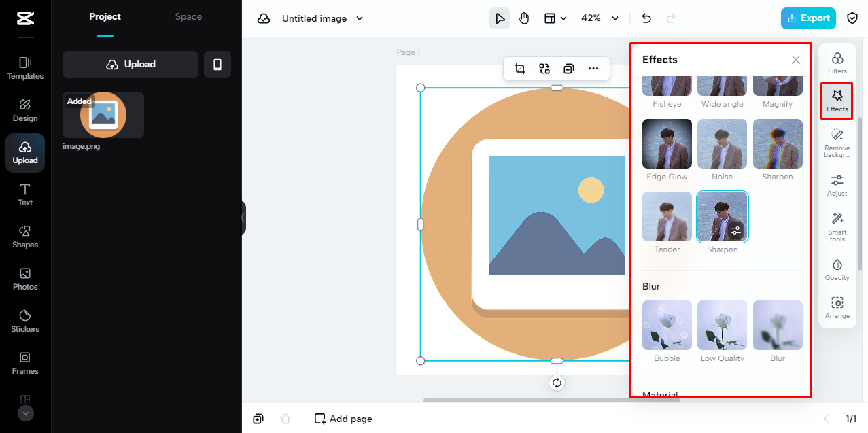
Task: Open the Photos sidebar panel
Action: pos(25,279)
